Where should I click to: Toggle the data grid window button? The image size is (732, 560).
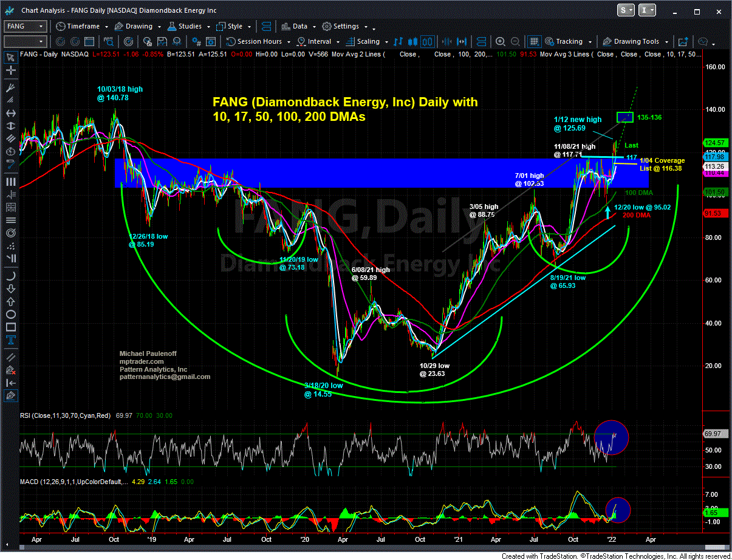point(534,41)
